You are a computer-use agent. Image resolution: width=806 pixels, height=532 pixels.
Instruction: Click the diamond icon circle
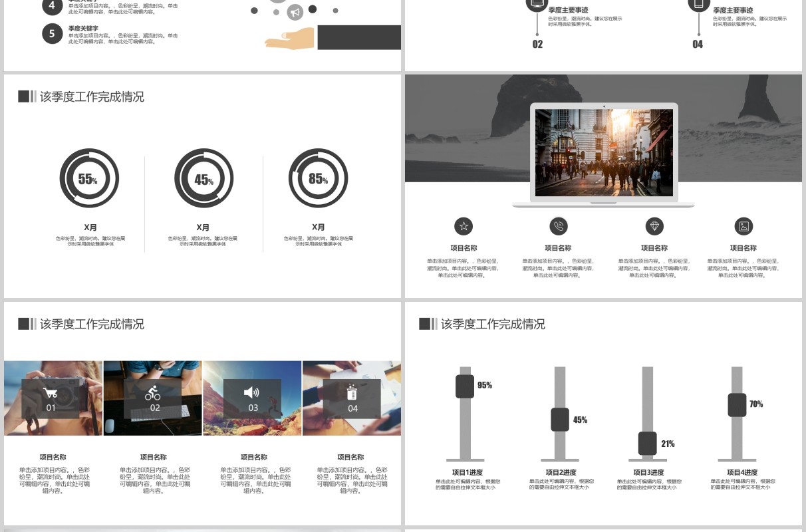coord(655,226)
